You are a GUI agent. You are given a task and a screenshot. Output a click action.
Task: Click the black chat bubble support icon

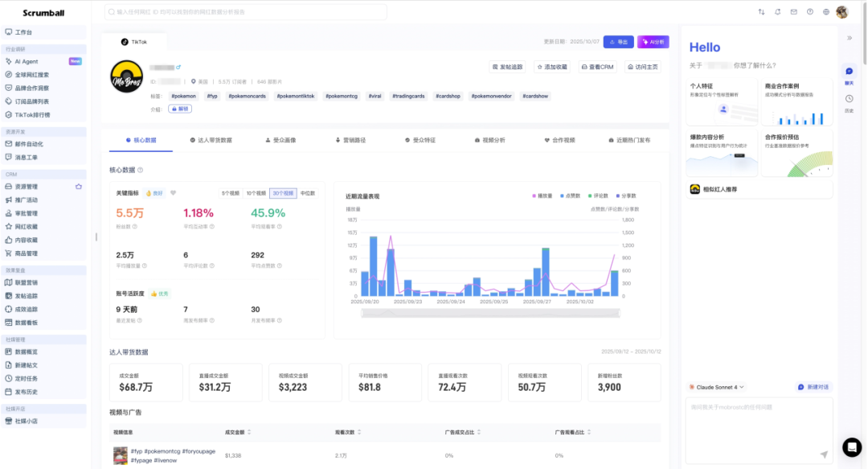(x=851, y=447)
